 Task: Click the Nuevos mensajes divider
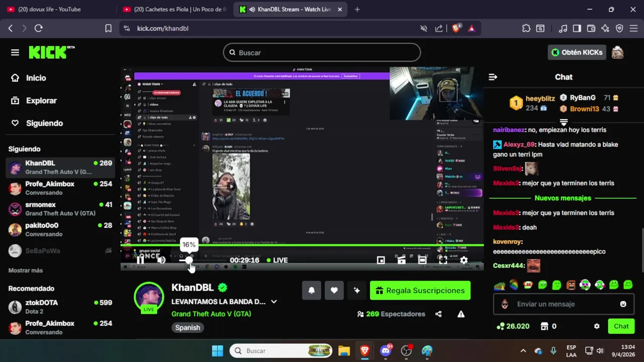point(563,198)
